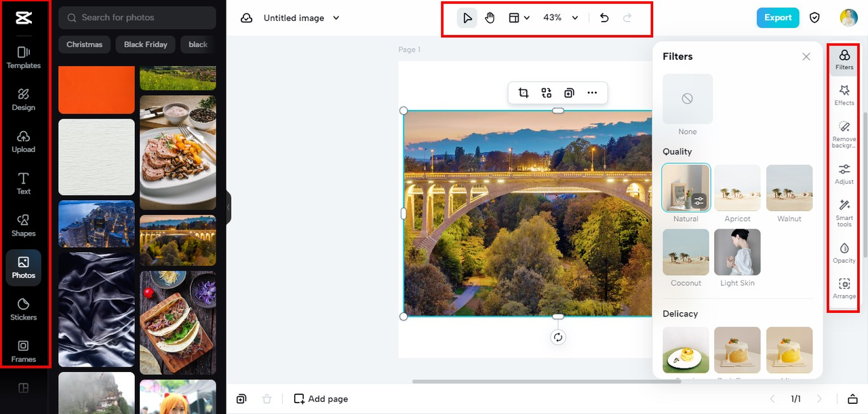Screen dimensions: 868x414
Task: Delete the page with trash icon
Action: (267, 399)
